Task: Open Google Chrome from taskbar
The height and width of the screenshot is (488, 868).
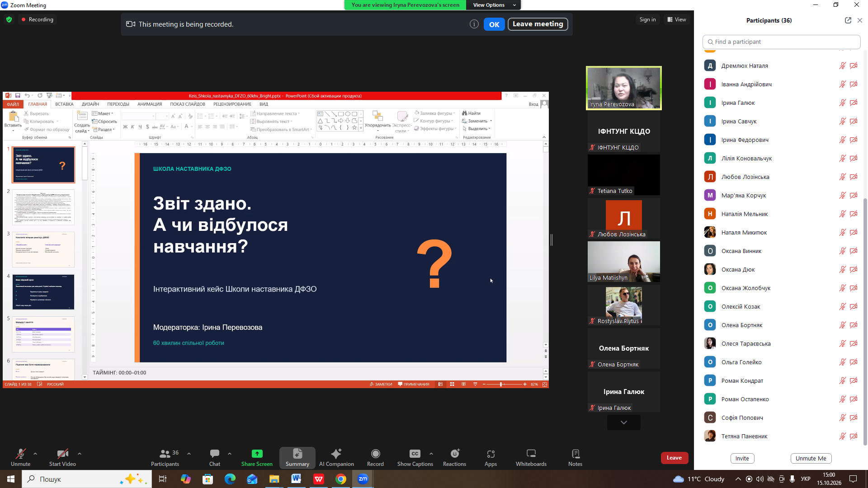Action: tap(341, 479)
